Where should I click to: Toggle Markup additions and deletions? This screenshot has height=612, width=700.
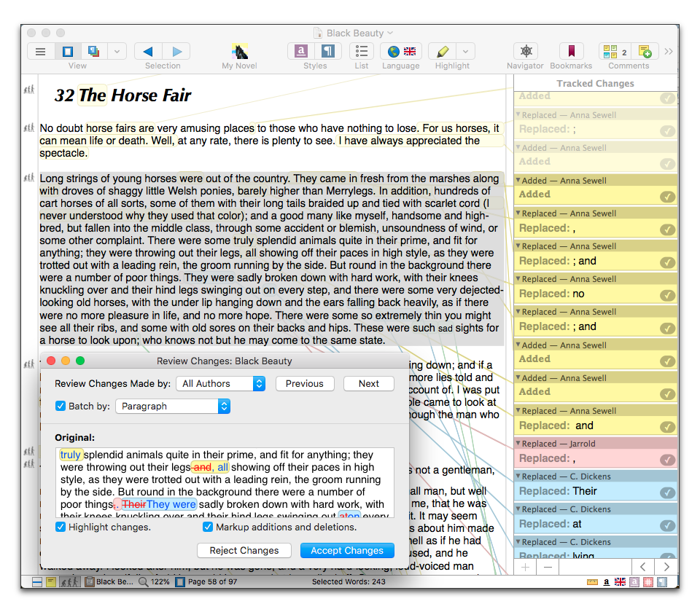click(208, 527)
